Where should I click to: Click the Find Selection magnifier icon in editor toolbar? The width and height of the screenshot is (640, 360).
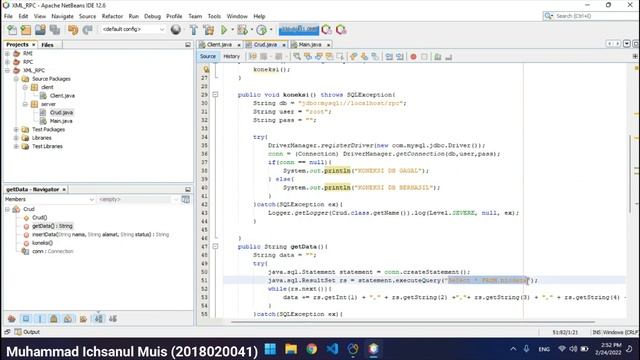[x=297, y=57]
